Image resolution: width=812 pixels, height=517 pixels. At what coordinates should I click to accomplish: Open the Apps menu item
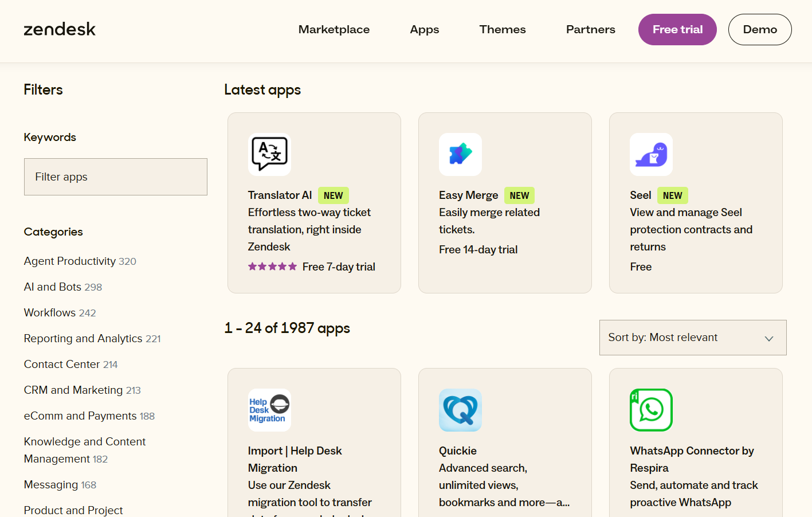[x=425, y=29]
